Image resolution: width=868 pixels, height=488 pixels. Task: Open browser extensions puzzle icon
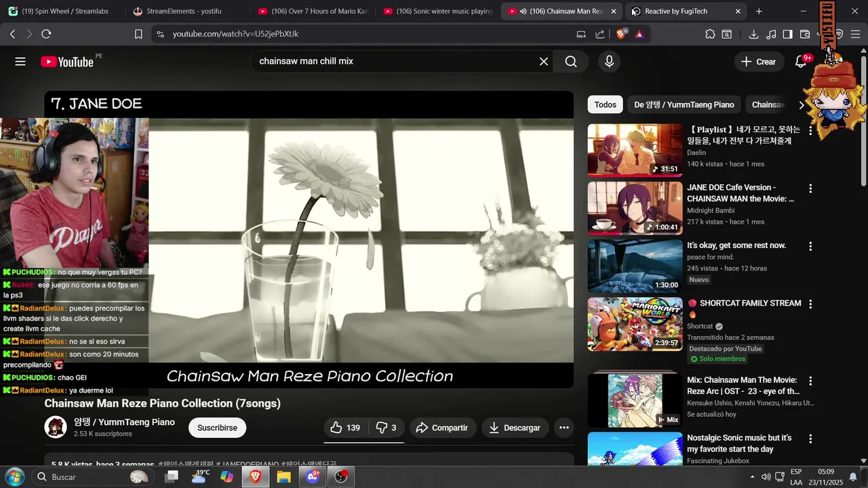tap(710, 34)
